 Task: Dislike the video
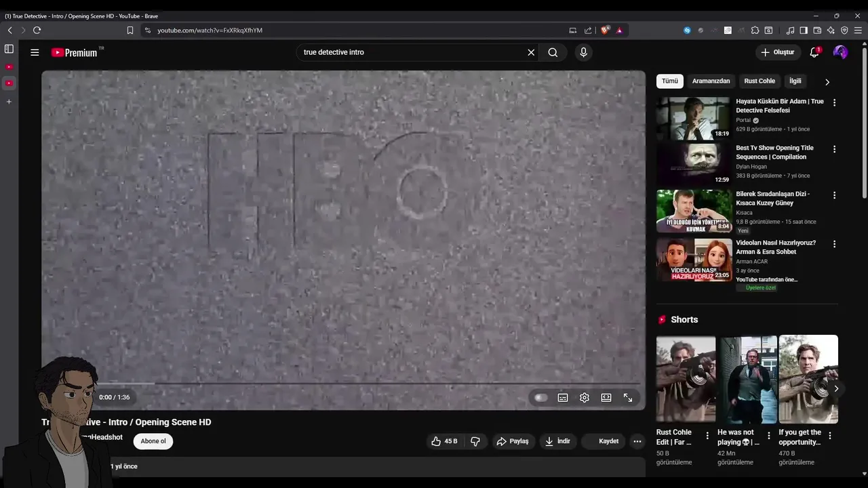click(475, 441)
